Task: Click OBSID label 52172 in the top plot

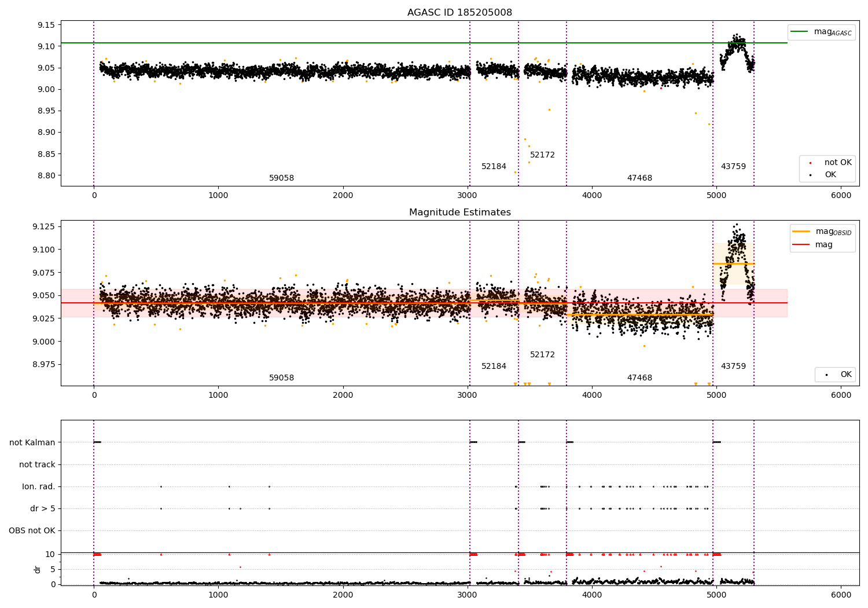Action: (542, 155)
